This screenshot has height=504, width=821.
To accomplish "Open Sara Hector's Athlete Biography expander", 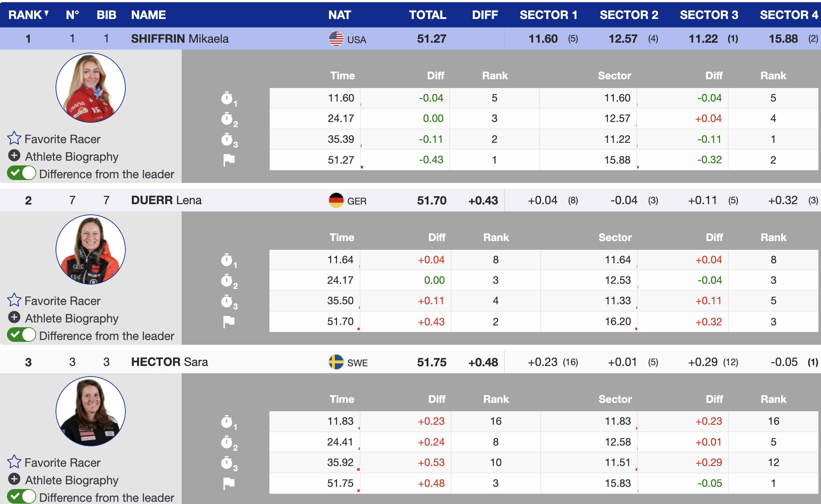I will (14, 479).
